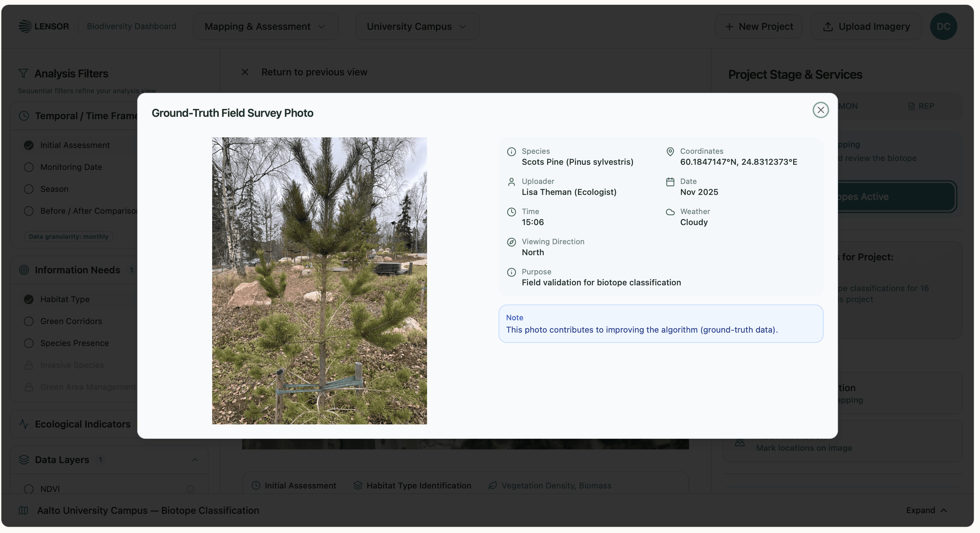Click the map icon in bottom bar
Image resolution: width=980 pixels, height=533 pixels.
tap(23, 510)
